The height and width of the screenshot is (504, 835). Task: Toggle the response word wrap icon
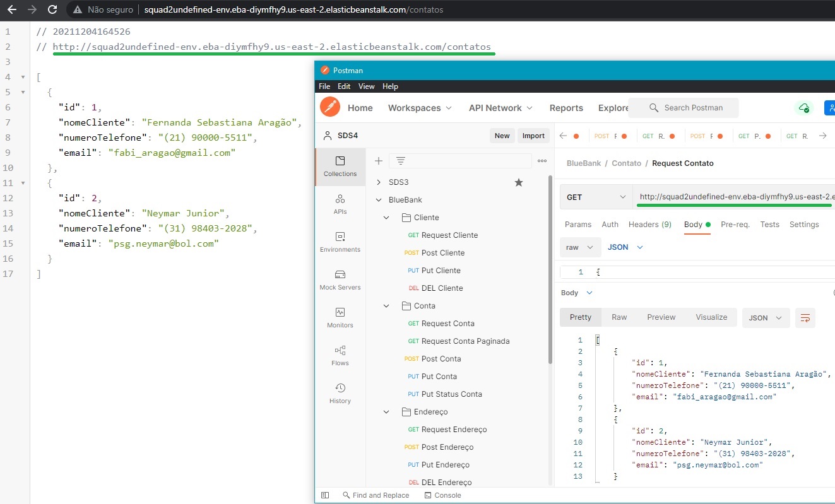(805, 318)
